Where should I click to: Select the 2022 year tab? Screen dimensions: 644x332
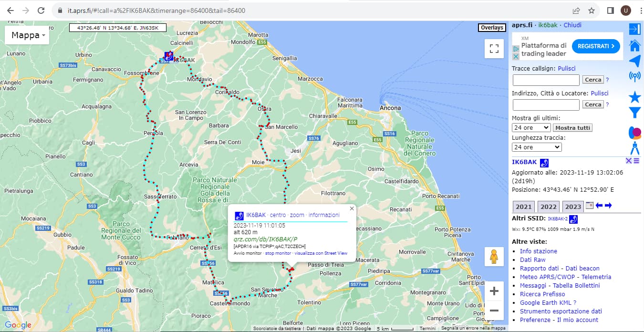click(548, 207)
